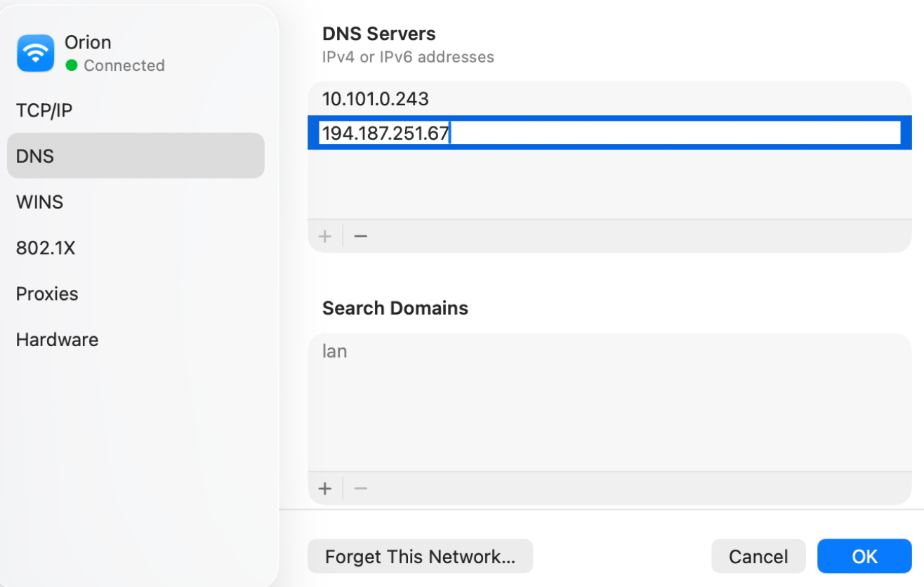Click the IPv4 or IPv6 addresses caption
Screen dimensions: 924x587
[408, 57]
